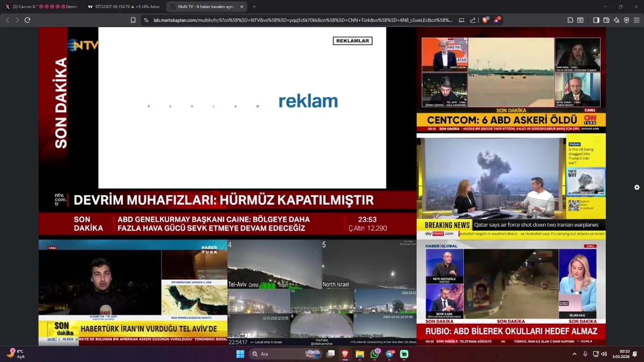The height and width of the screenshot is (362, 644).
Task: Toggle the browser sidebar panel icon
Action: point(596,20)
